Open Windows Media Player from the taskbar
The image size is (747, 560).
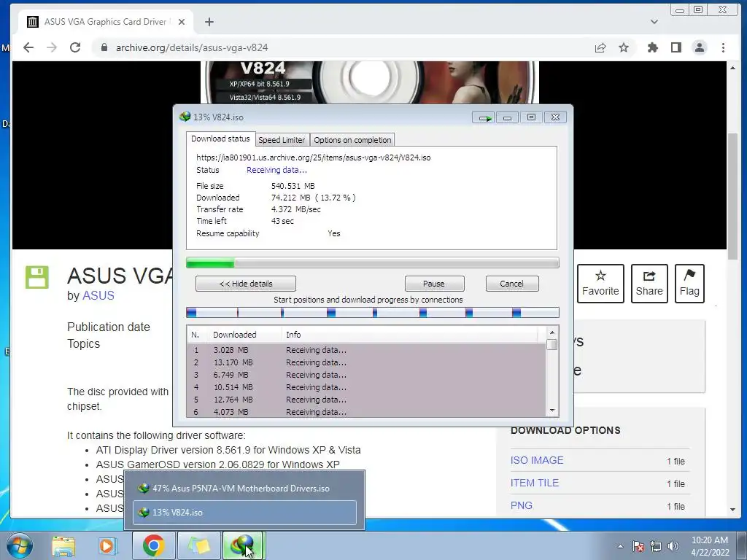coord(107,545)
